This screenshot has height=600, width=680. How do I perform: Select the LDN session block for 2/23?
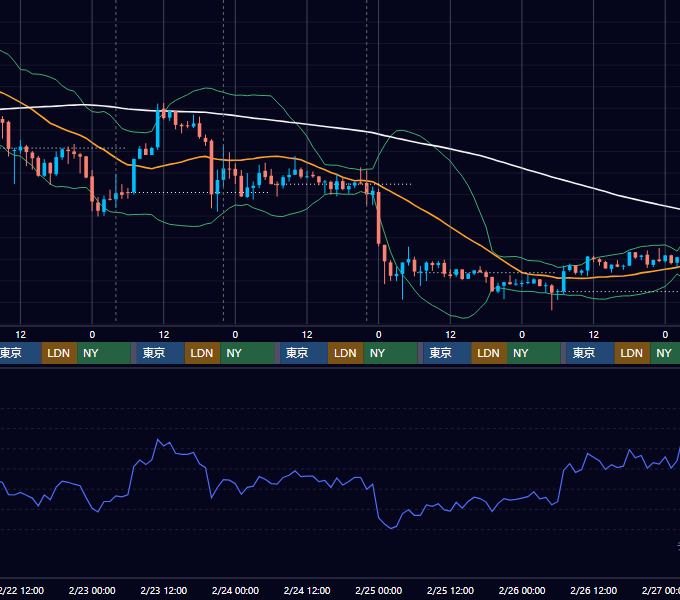(x=203, y=353)
